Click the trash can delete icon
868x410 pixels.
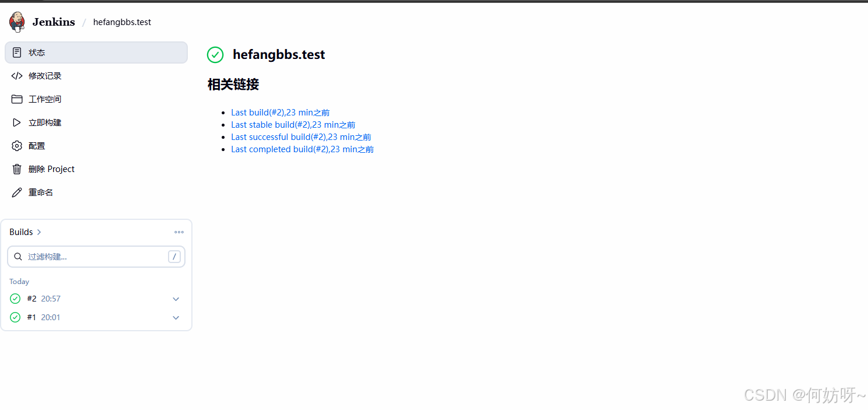[x=17, y=169]
